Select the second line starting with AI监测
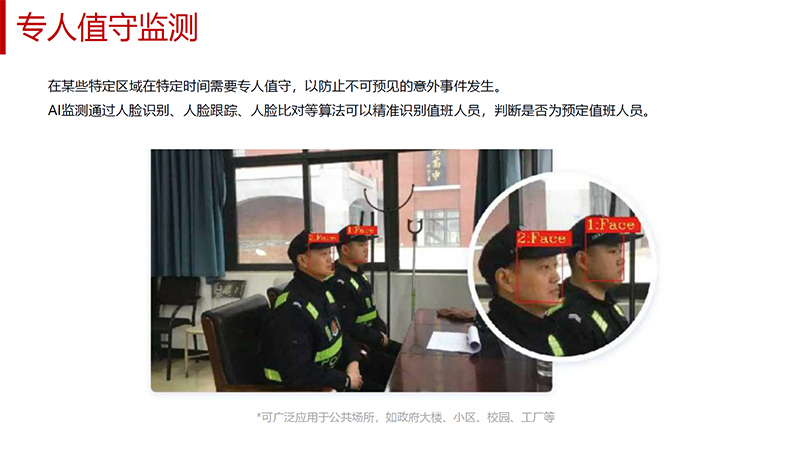 tap(349, 111)
